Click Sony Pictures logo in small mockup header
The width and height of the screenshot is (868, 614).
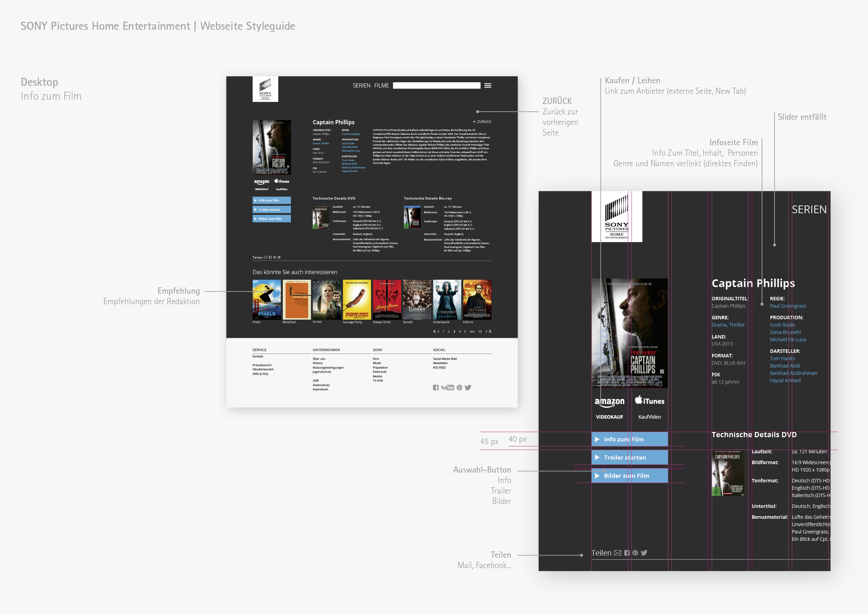click(x=265, y=89)
